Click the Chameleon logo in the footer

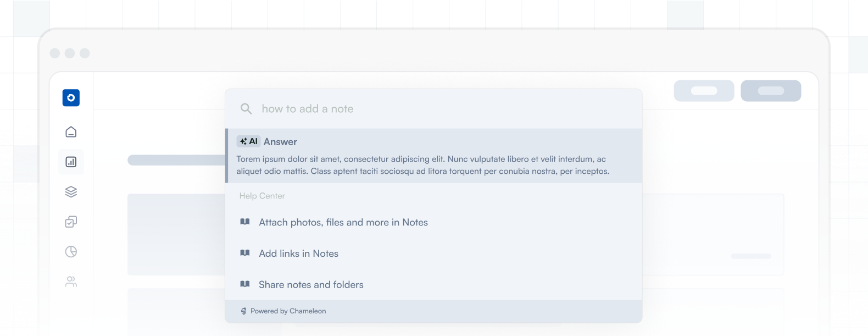243,311
